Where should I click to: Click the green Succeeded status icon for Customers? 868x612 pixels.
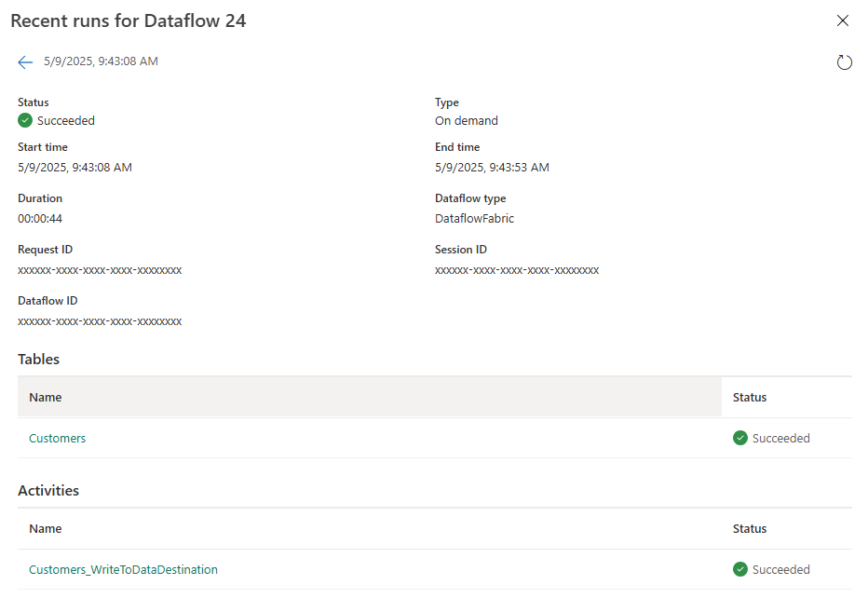[739, 438]
